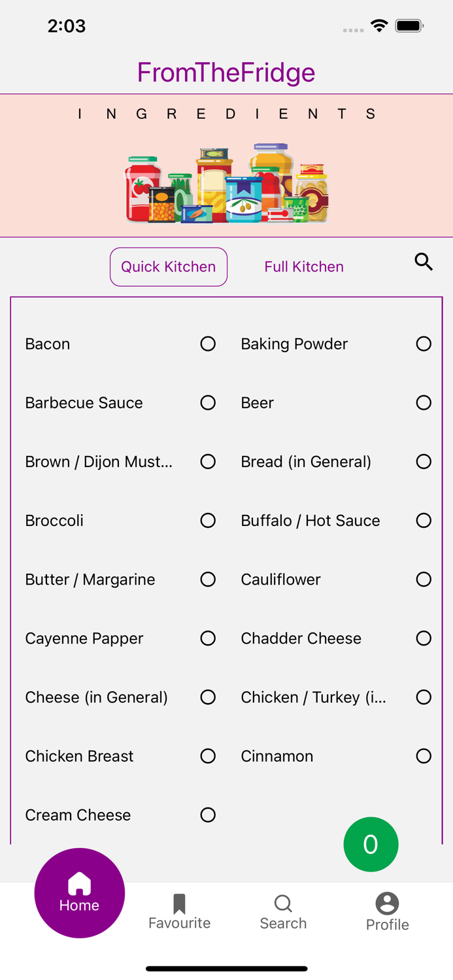Viewport: 453px width, 980px height.
Task: Mark Cream Cheese as available
Action: [208, 815]
